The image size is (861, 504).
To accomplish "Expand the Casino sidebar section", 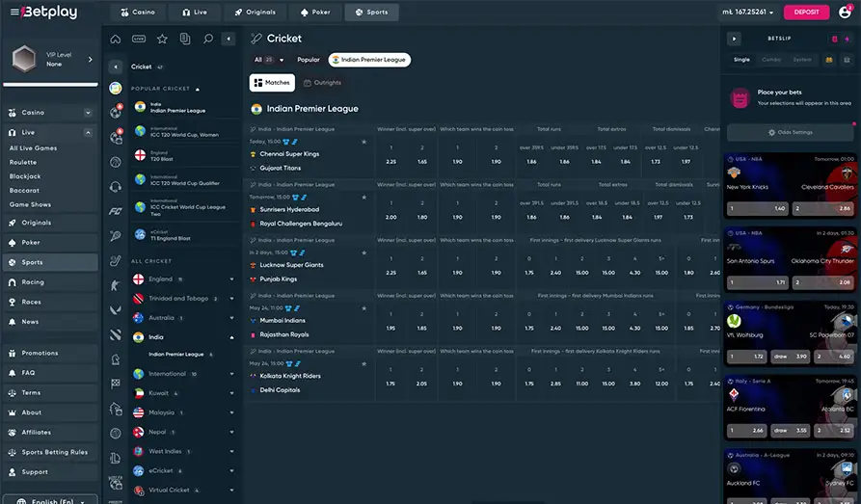I will point(88,113).
